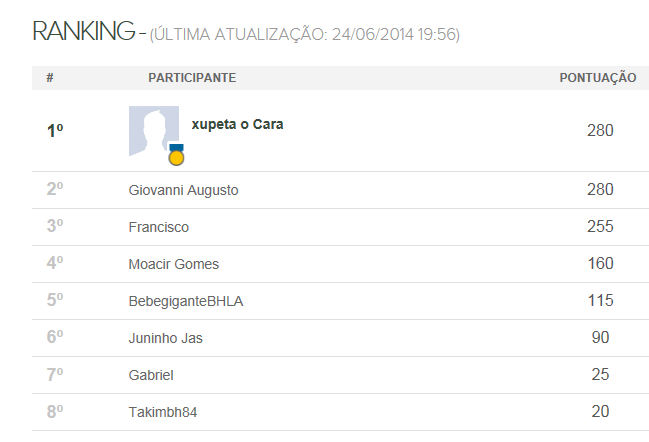Viewport: 649px width, 442px height.
Task: Click the 8º rank position number
Action: click(55, 412)
